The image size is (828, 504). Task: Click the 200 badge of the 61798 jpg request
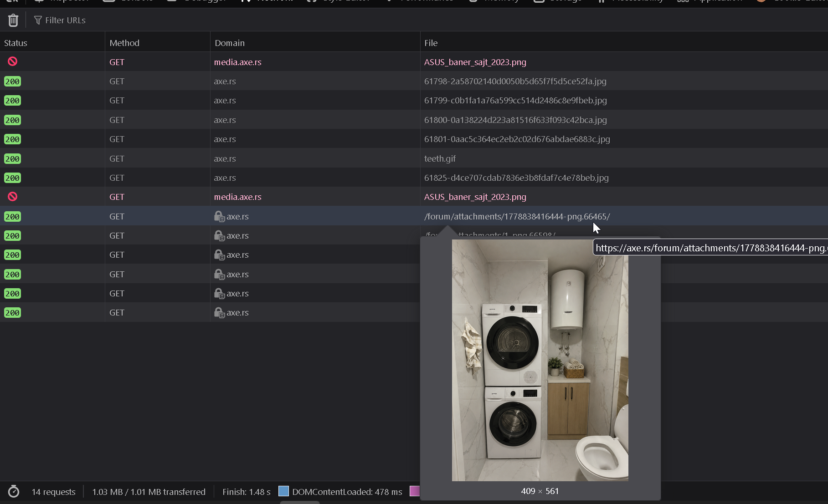(x=12, y=81)
